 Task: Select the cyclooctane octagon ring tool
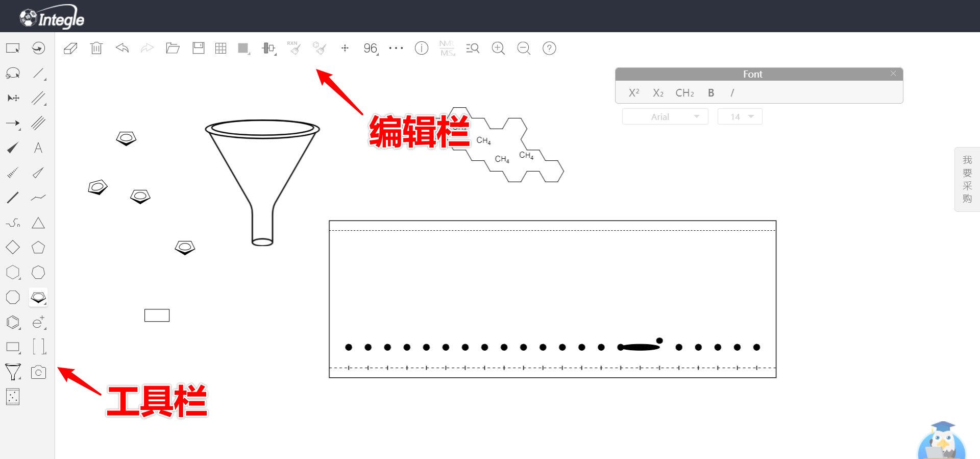click(x=13, y=297)
